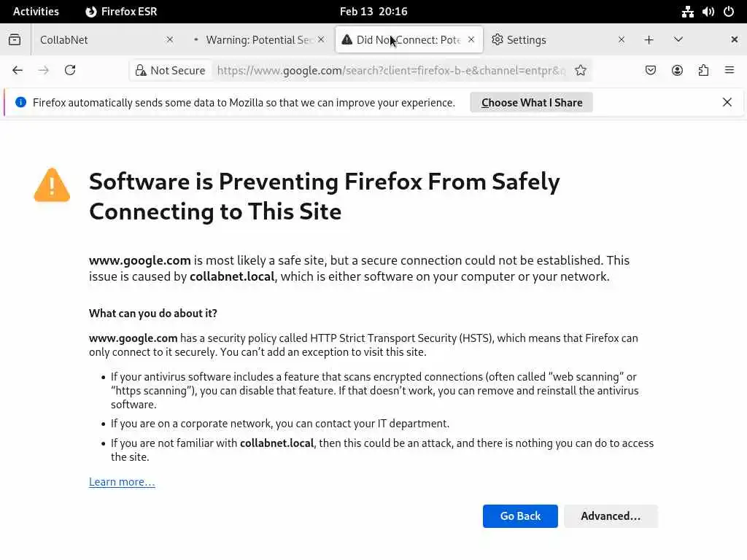Open the Firefox hamburger application menu

(729, 70)
